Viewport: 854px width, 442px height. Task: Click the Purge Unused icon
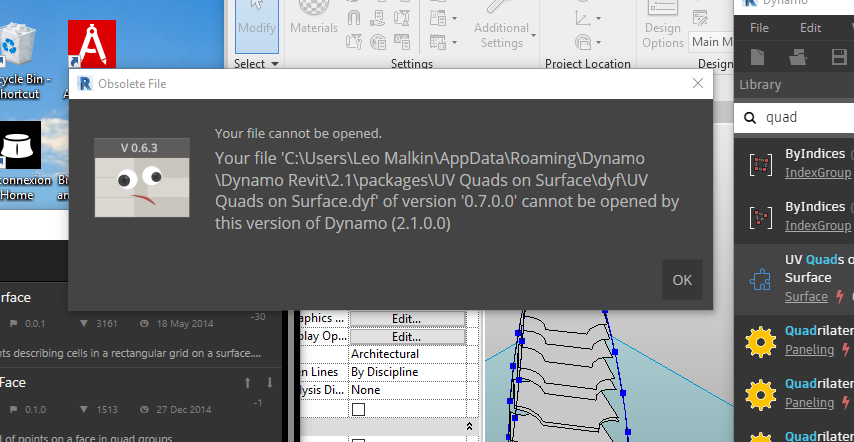point(401,18)
